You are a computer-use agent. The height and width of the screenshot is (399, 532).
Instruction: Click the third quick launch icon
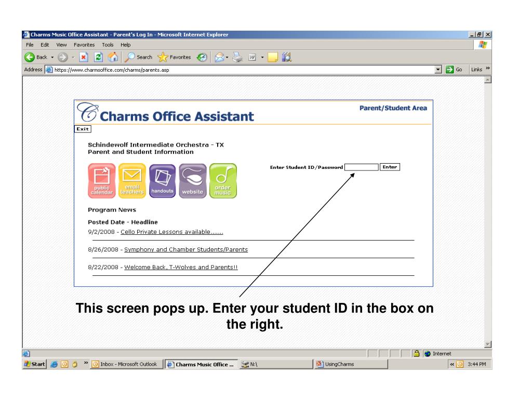(75, 364)
